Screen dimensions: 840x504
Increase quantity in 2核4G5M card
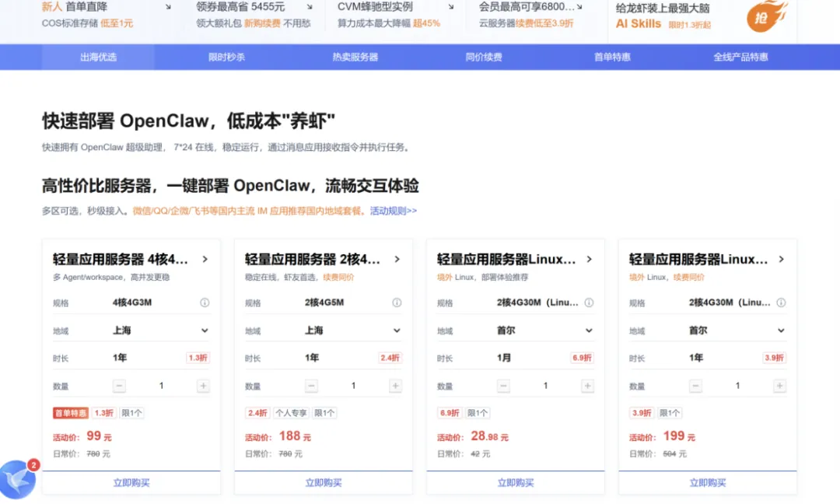tap(395, 386)
